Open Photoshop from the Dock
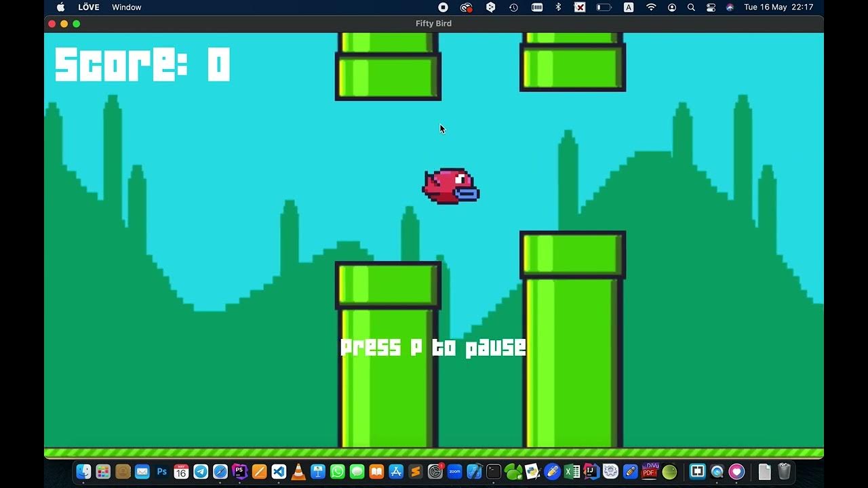868x488 pixels. point(161,471)
